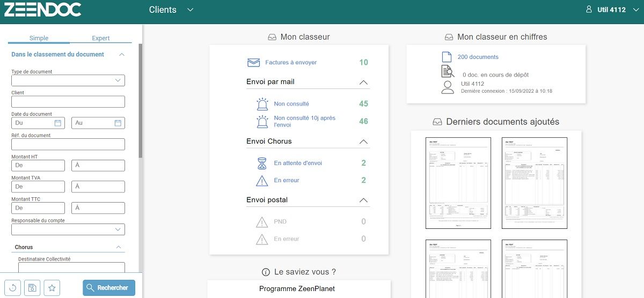The width and height of the screenshot is (644, 298).
Task: Collapse the Envoi par mail section
Action: 363,82
